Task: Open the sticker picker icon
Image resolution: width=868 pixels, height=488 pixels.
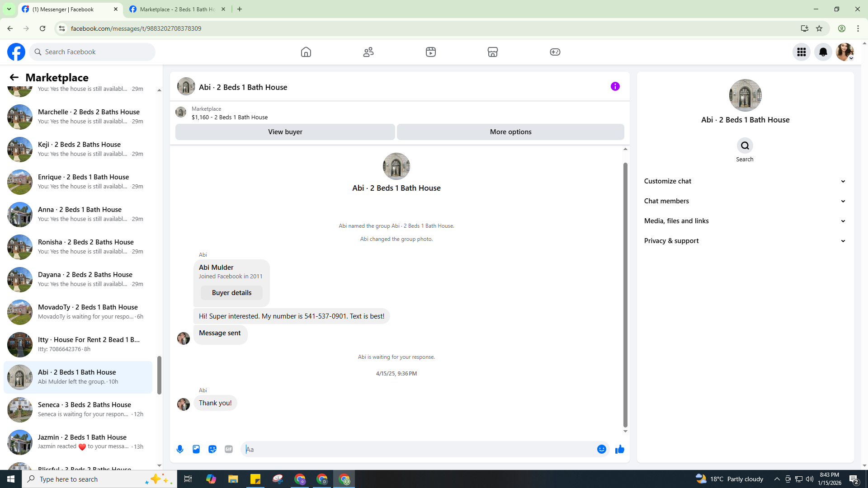Action: 212,449
